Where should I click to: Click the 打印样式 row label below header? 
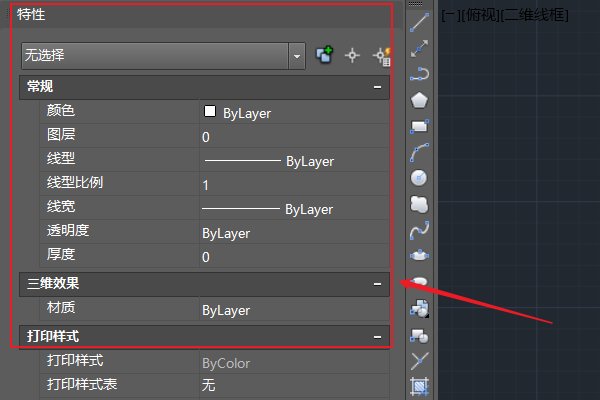coord(75,360)
